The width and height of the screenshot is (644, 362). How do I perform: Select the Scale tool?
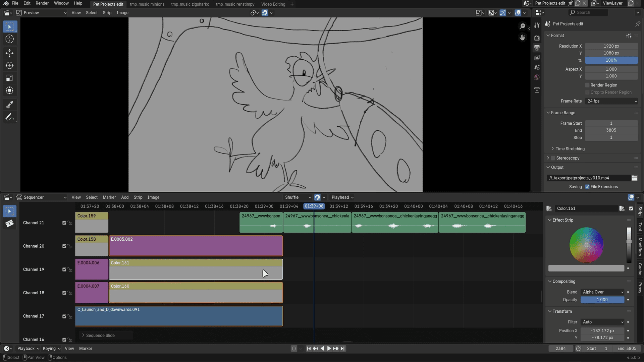point(9,78)
